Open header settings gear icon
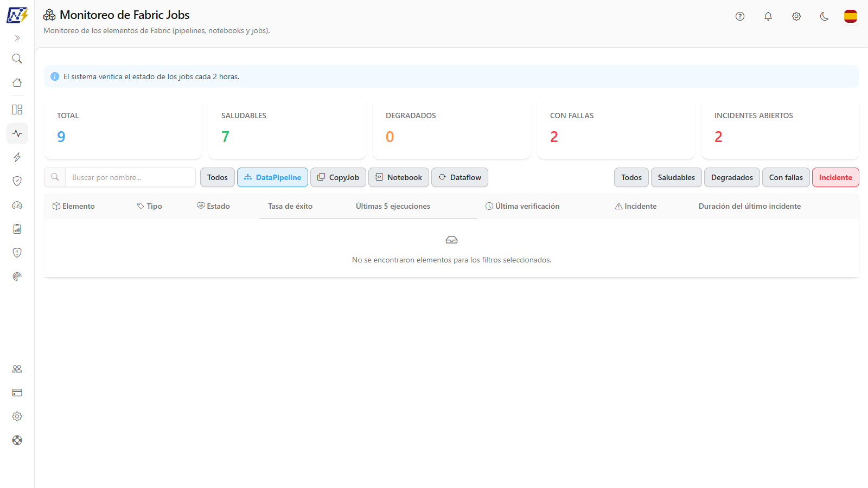The width and height of the screenshot is (868, 488). 796,16
